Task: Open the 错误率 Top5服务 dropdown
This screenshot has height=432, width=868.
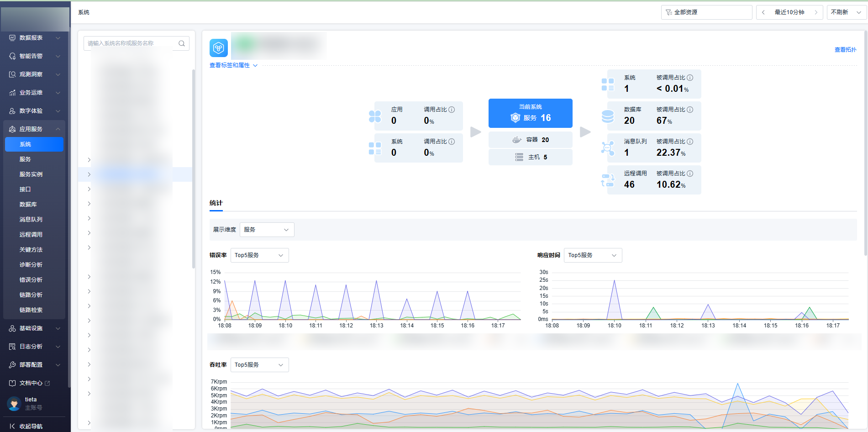Action: 259,255
